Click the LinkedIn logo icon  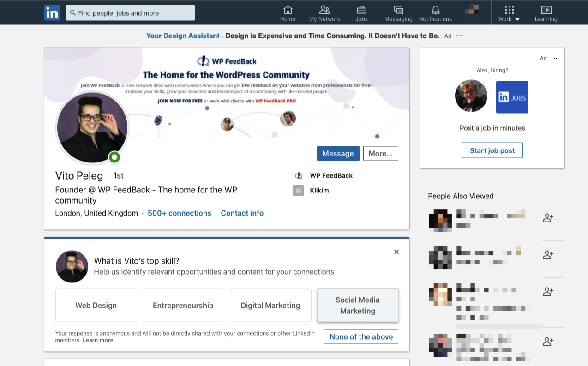coord(52,13)
